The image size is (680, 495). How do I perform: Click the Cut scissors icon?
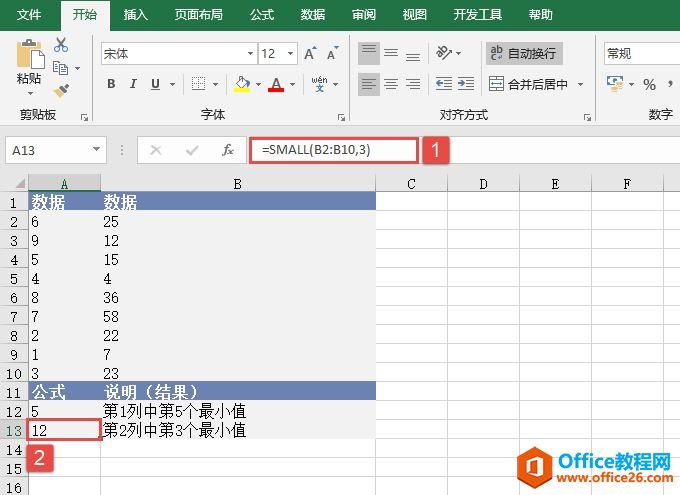pyautogui.click(x=61, y=45)
